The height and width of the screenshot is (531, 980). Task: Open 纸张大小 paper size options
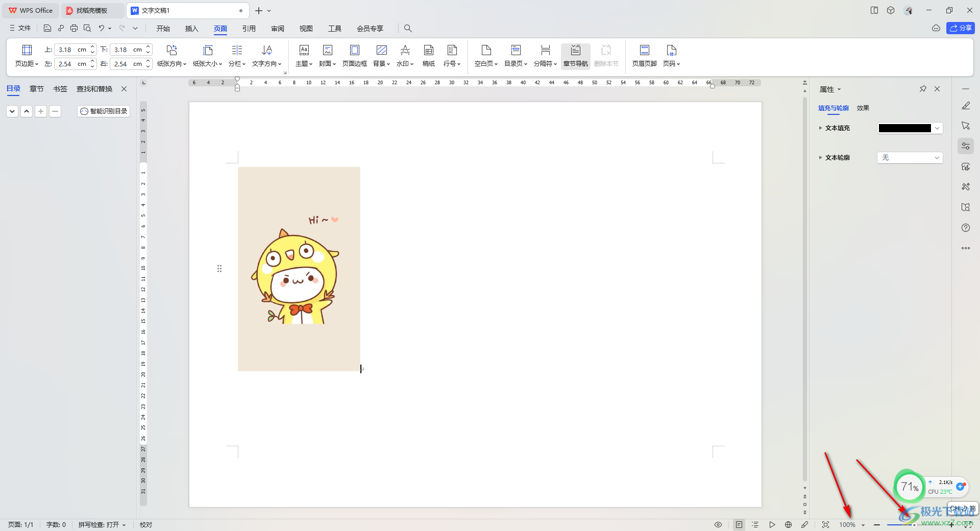(x=207, y=56)
